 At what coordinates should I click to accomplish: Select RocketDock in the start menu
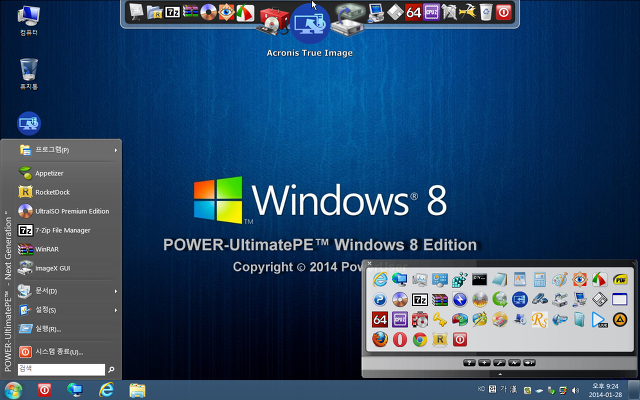coord(69,192)
